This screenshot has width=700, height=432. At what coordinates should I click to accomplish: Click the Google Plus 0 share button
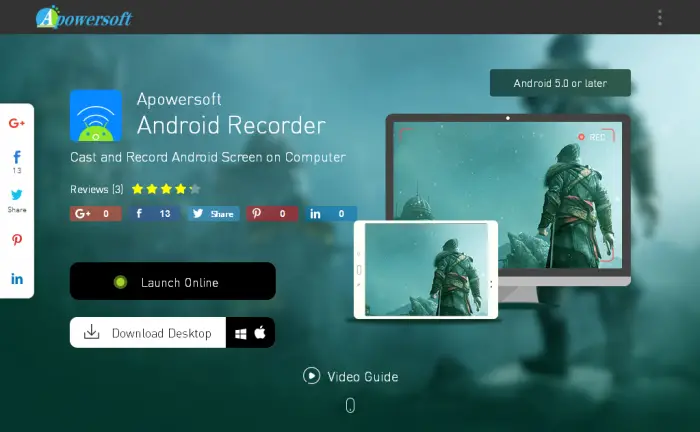point(96,214)
